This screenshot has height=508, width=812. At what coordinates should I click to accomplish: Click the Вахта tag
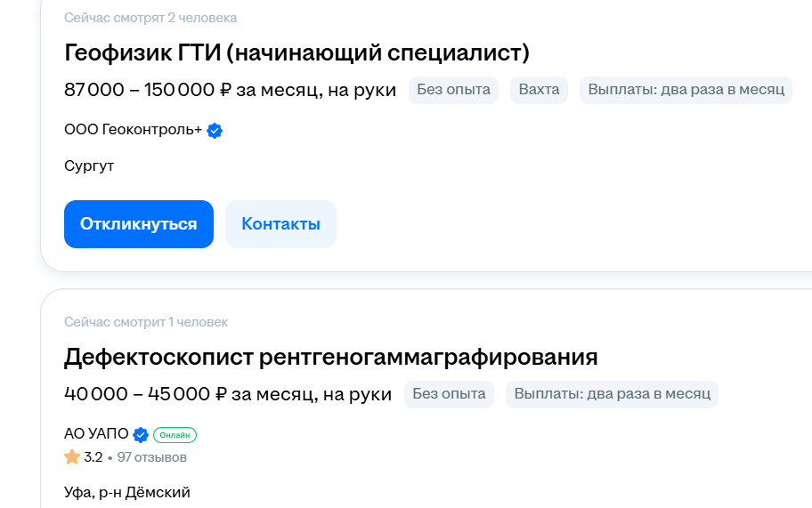pyautogui.click(x=539, y=90)
